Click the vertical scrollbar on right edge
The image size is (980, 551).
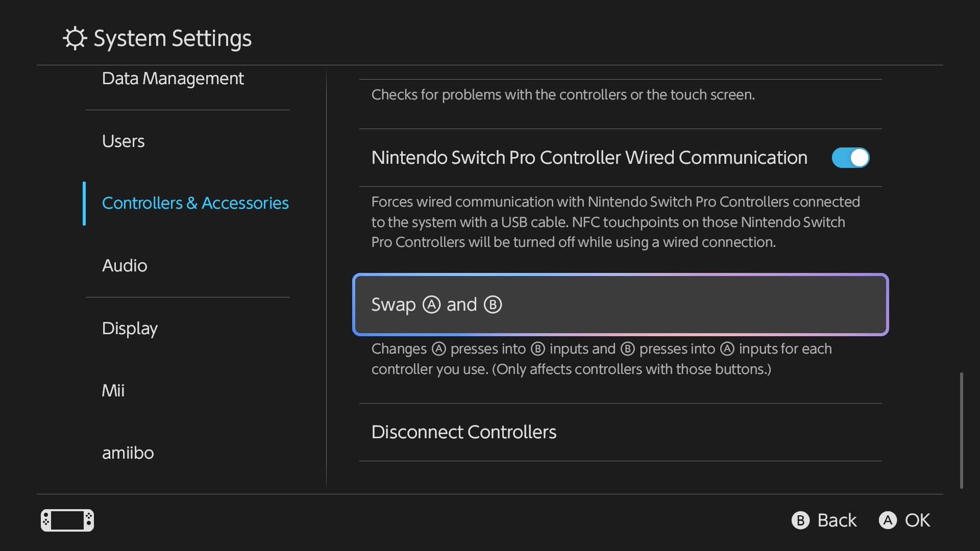coord(961,430)
